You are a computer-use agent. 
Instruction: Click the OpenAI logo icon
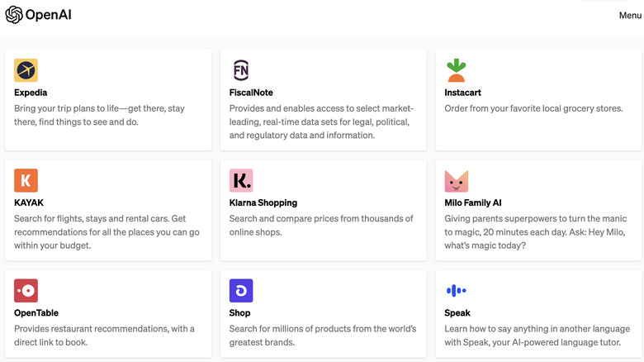coord(14,15)
